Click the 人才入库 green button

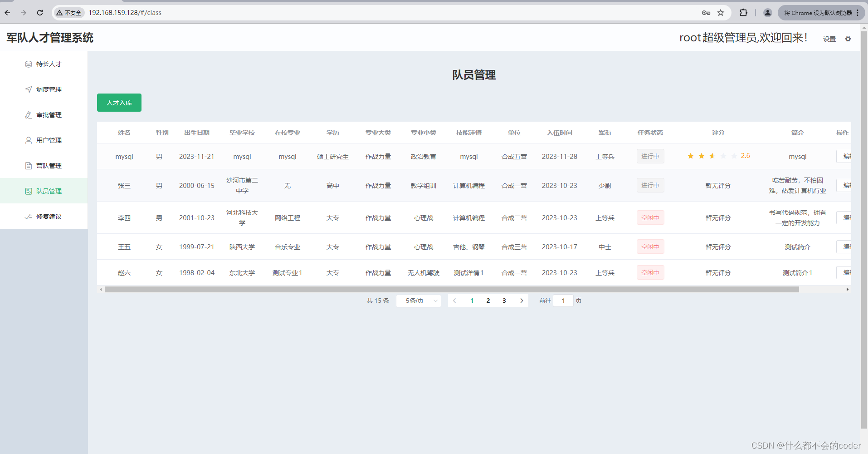coord(119,103)
